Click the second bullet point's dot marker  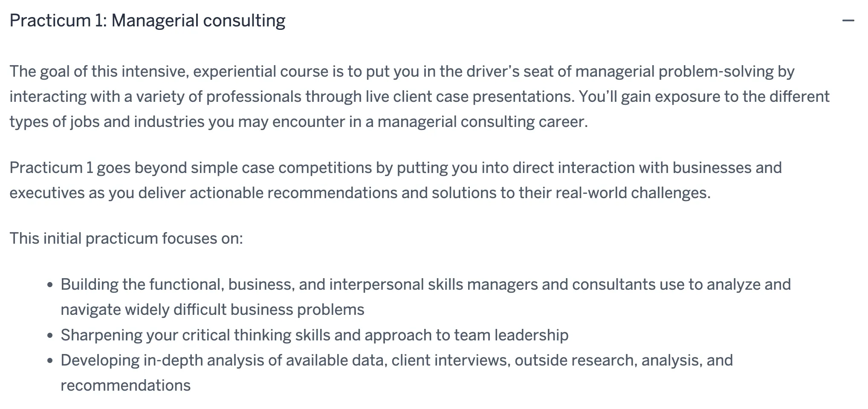pyautogui.click(x=50, y=335)
